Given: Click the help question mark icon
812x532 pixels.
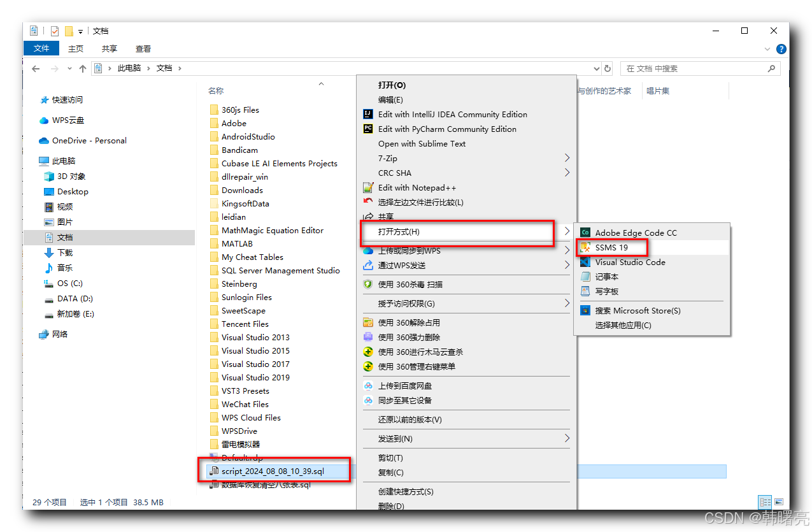Looking at the screenshot, I should (x=781, y=49).
